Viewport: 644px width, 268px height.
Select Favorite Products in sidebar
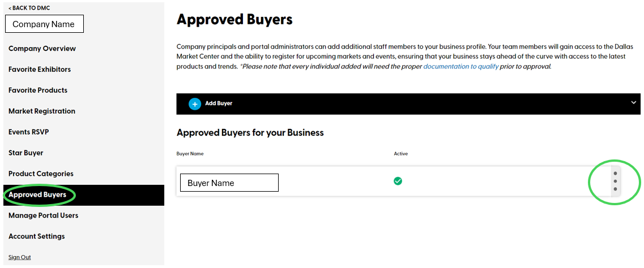tap(38, 90)
